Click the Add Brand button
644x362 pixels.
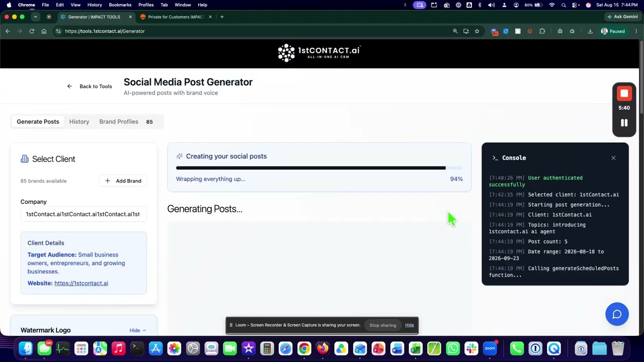pos(123,181)
